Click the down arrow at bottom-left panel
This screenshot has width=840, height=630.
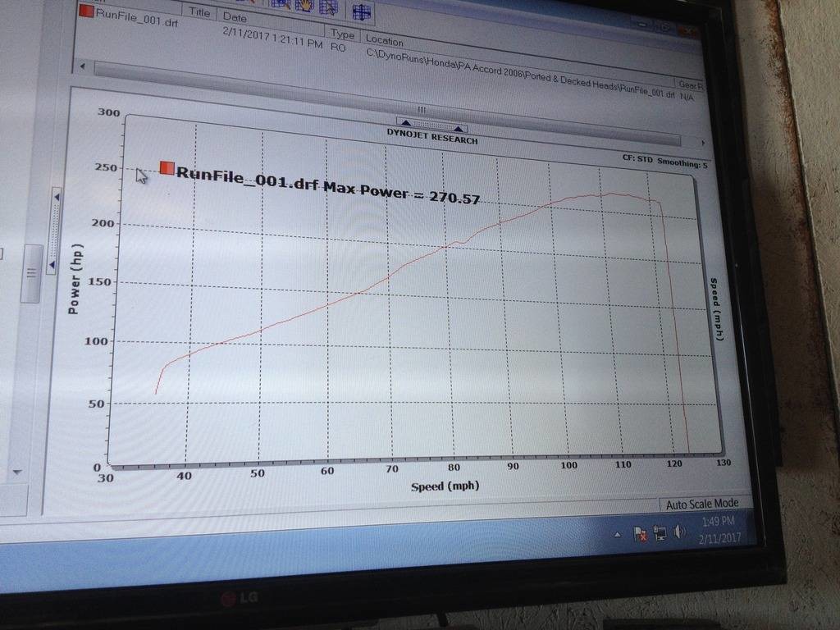[x=17, y=472]
